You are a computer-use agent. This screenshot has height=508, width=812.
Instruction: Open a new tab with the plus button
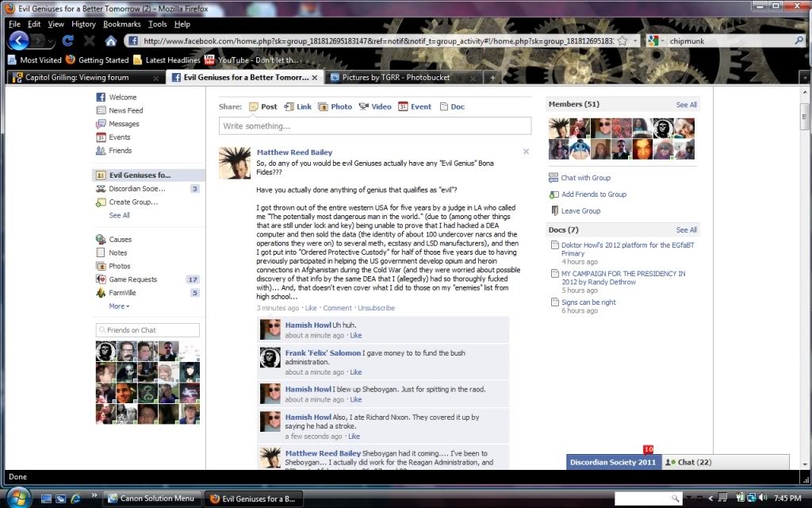(x=492, y=77)
